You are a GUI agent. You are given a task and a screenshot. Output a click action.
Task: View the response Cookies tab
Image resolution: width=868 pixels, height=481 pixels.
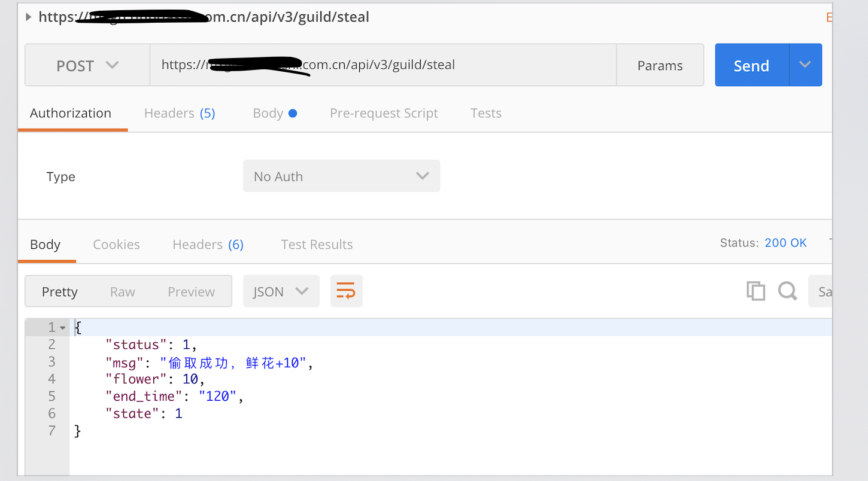click(x=116, y=244)
